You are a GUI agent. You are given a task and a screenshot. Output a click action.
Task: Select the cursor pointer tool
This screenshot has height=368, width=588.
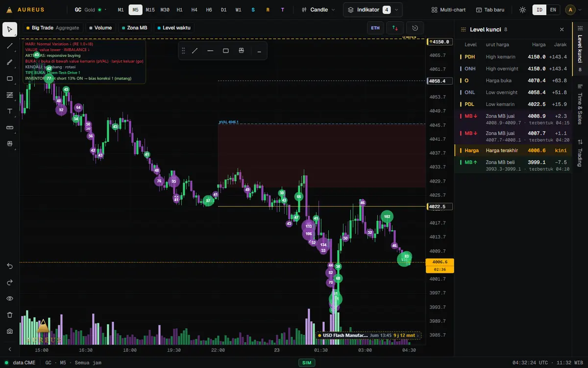[10, 29]
